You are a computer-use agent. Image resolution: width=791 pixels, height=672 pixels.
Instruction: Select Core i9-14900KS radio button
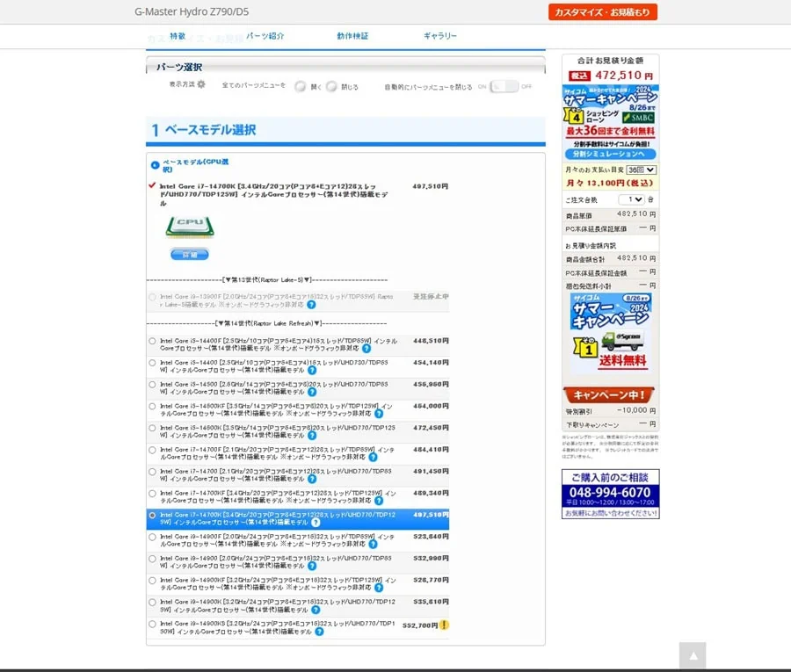(x=152, y=624)
